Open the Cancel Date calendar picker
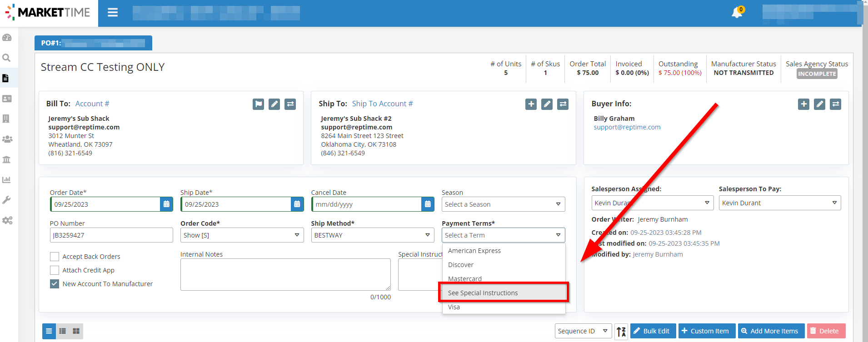The image size is (868, 342). click(x=428, y=204)
